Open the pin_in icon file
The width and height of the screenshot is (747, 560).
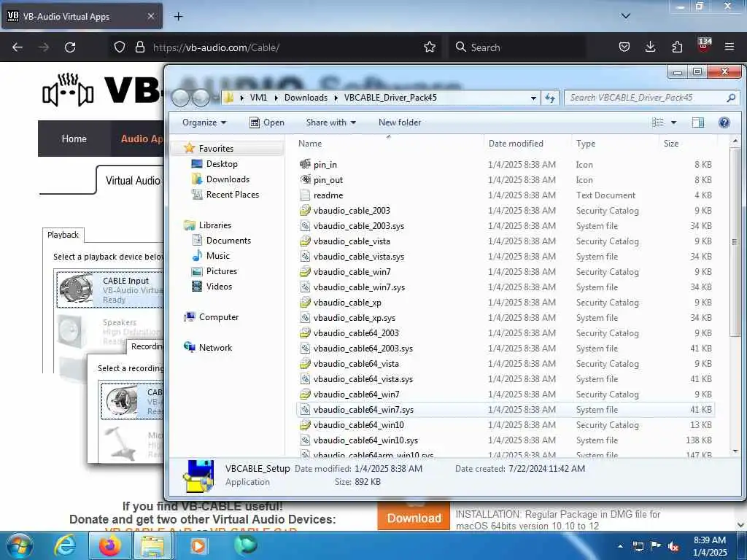click(x=325, y=165)
